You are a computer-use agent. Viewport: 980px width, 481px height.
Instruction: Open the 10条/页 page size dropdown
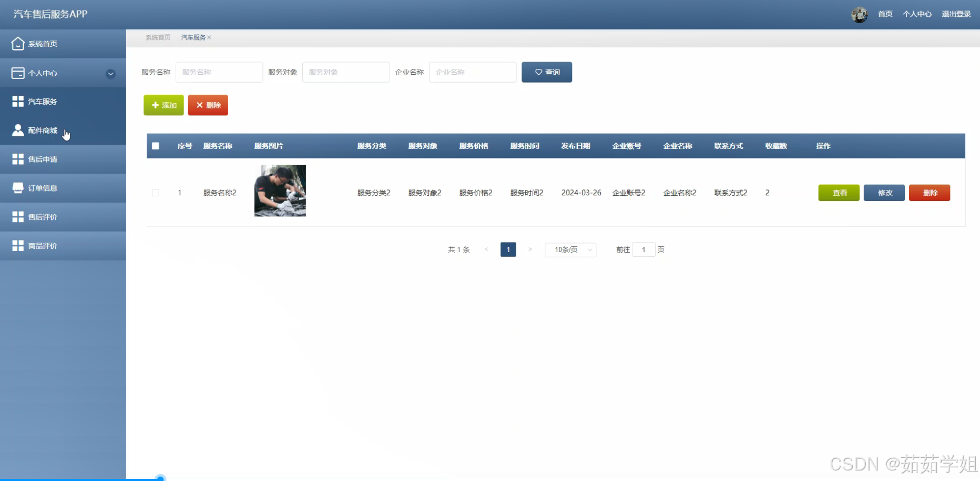click(x=570, y=249)
